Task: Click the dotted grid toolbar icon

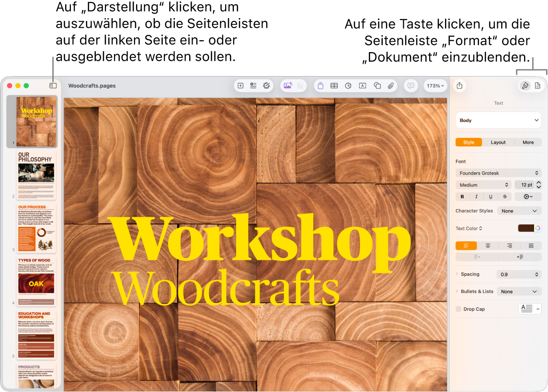Action: (300, 86)
